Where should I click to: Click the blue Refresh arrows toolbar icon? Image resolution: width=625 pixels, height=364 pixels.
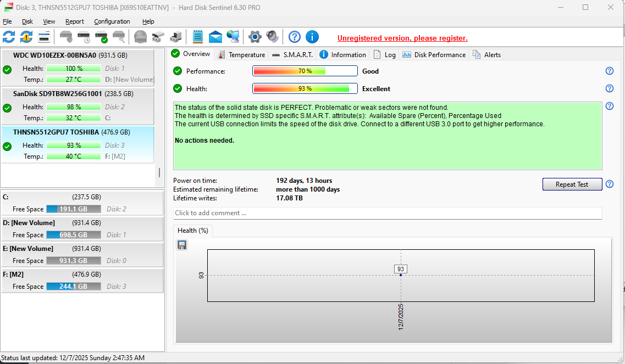9,37
